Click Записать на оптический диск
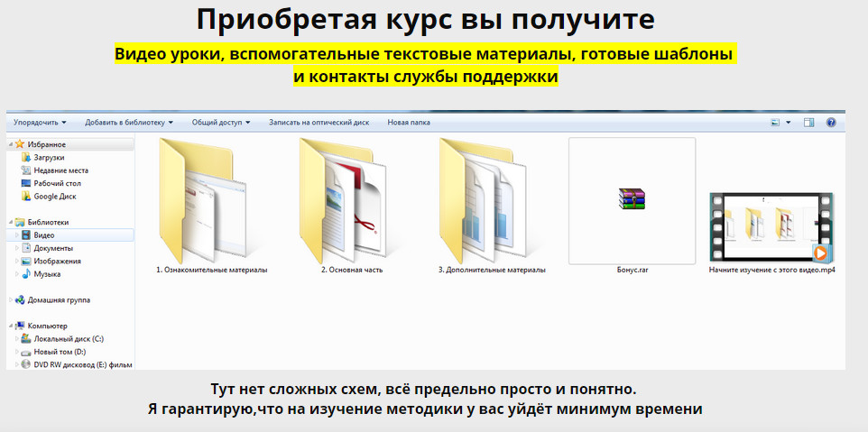Screen dimensions: 868x432 tap(319, 123)
